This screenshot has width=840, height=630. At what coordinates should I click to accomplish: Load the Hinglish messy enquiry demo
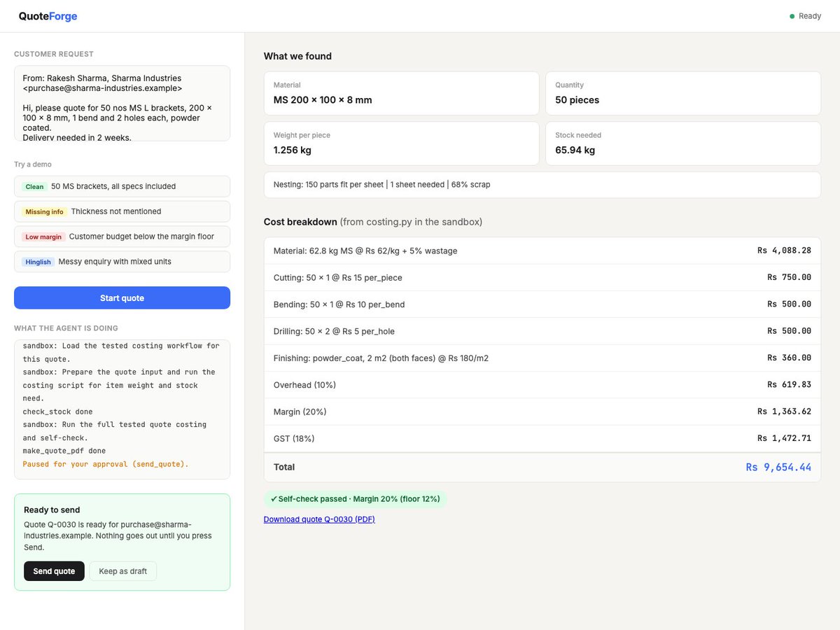pyautogui.click(x=122, y=262)
